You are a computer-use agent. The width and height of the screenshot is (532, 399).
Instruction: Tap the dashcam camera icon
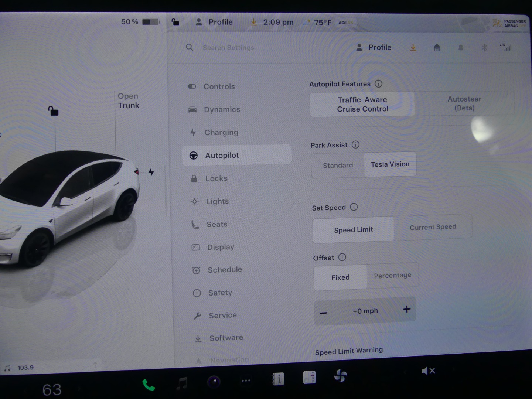click(214, 382)
